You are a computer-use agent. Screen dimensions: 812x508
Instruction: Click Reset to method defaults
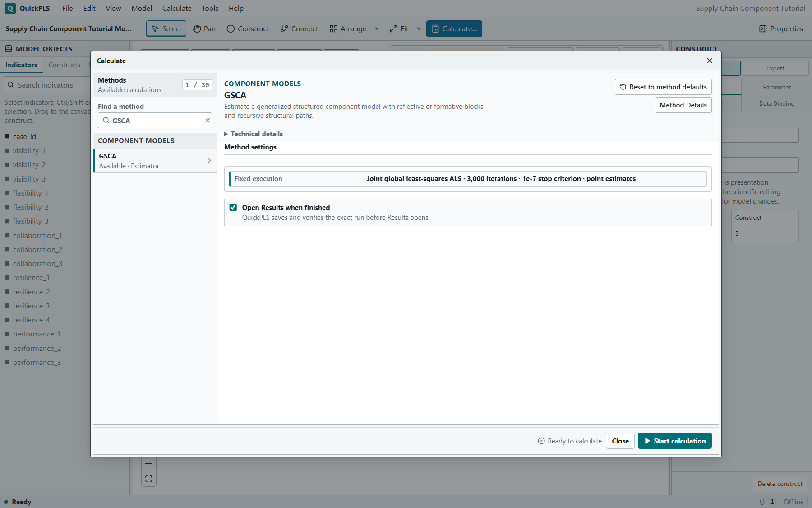[x=663, y=87]
